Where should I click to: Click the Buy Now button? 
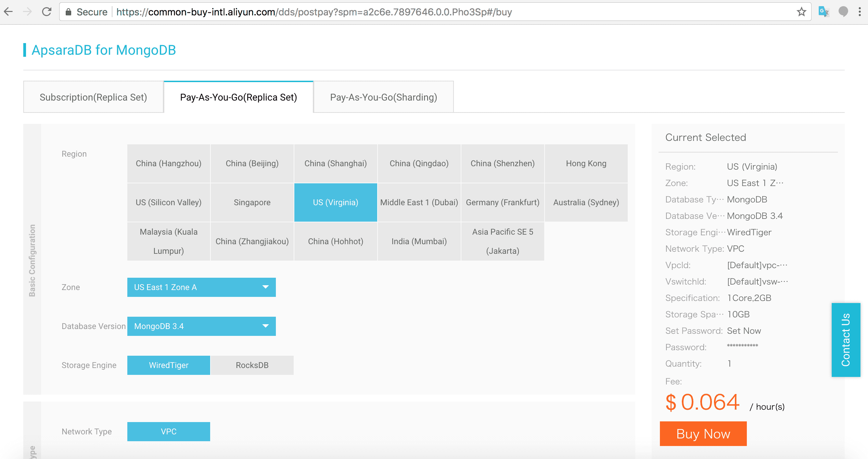[x=703, y=434]
